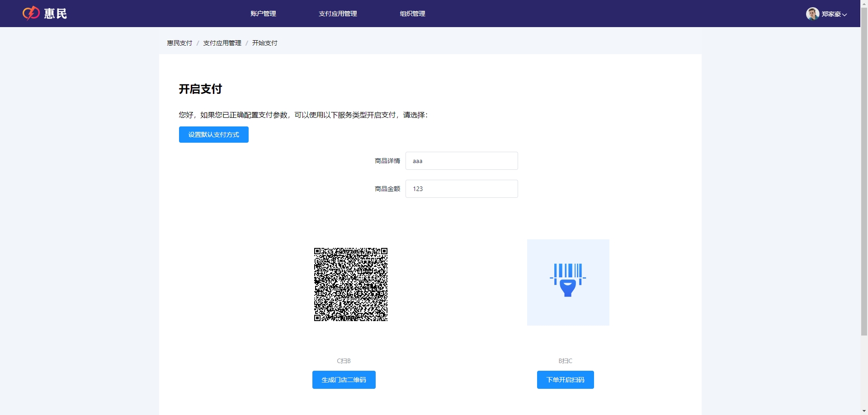Expand the 郑家豪 user dropdown arrow
868x415 pixels.
[x=844, y=14]
